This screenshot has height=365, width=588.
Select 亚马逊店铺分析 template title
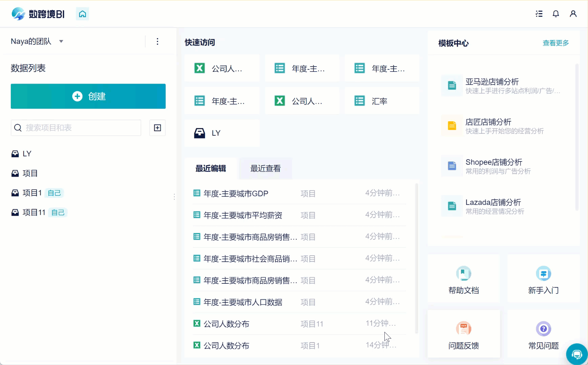(x=492, y=82)
